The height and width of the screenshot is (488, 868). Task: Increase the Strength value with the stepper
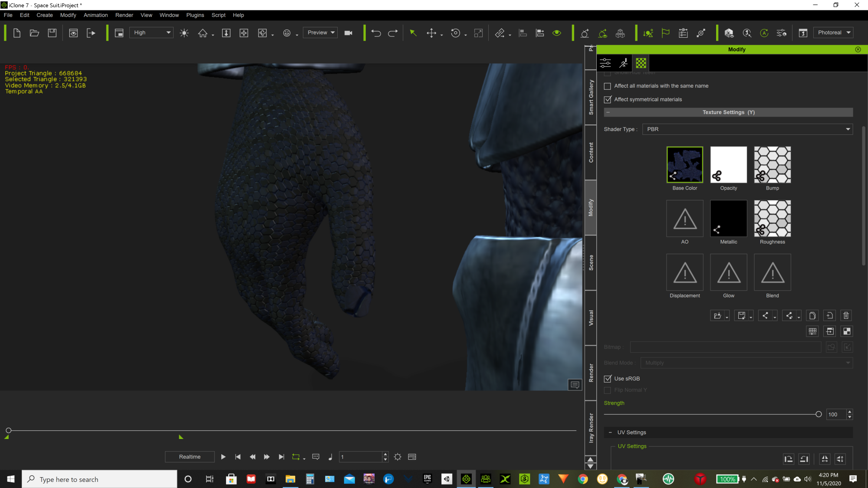click(x=850, y=412)
